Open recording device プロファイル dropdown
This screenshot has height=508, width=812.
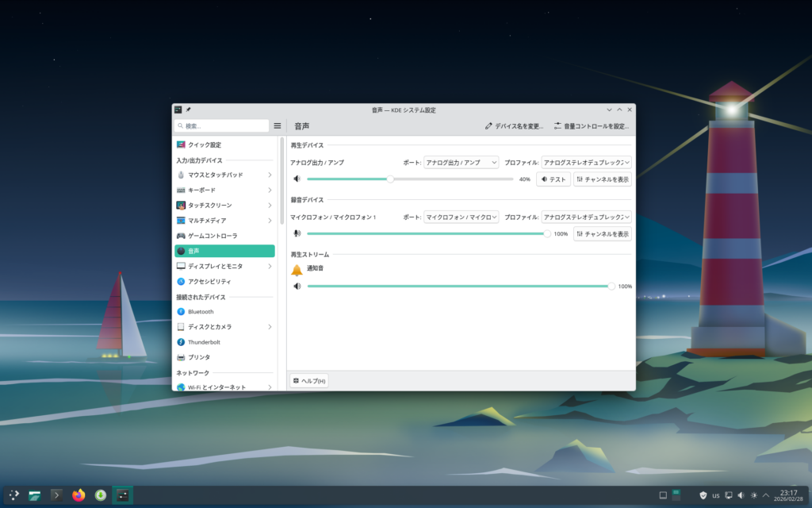click(586, 217)
